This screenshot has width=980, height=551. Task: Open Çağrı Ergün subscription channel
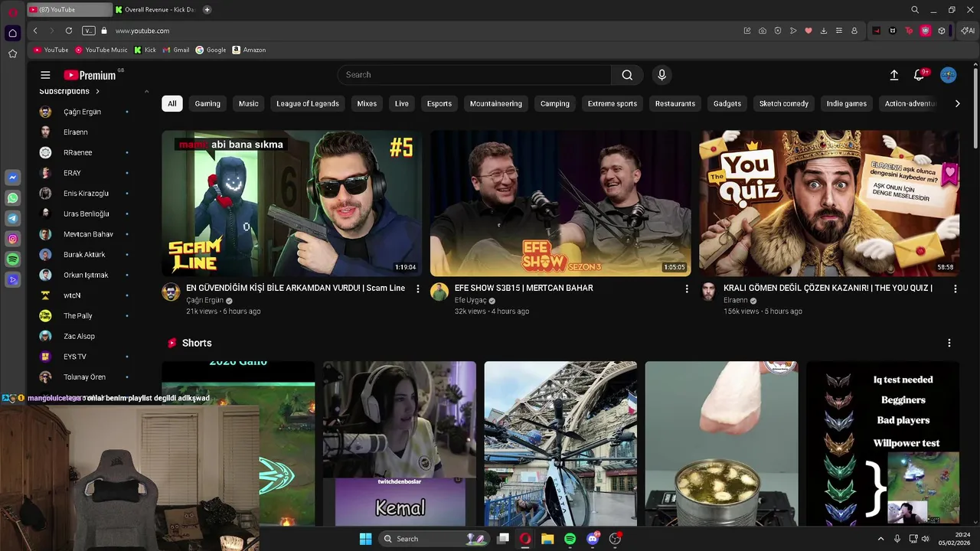coord(84,112)
